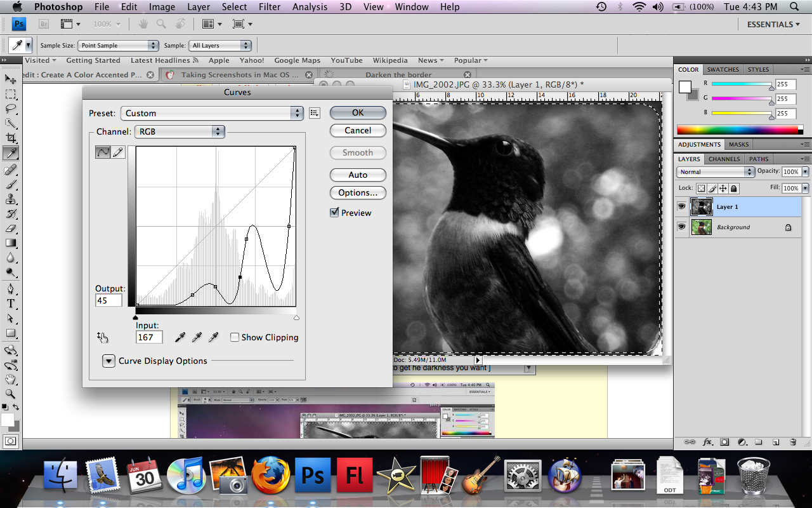812x508 pixels.
Task: Select the Hand tool in toolbox
Action: click(x=11, y=380)
